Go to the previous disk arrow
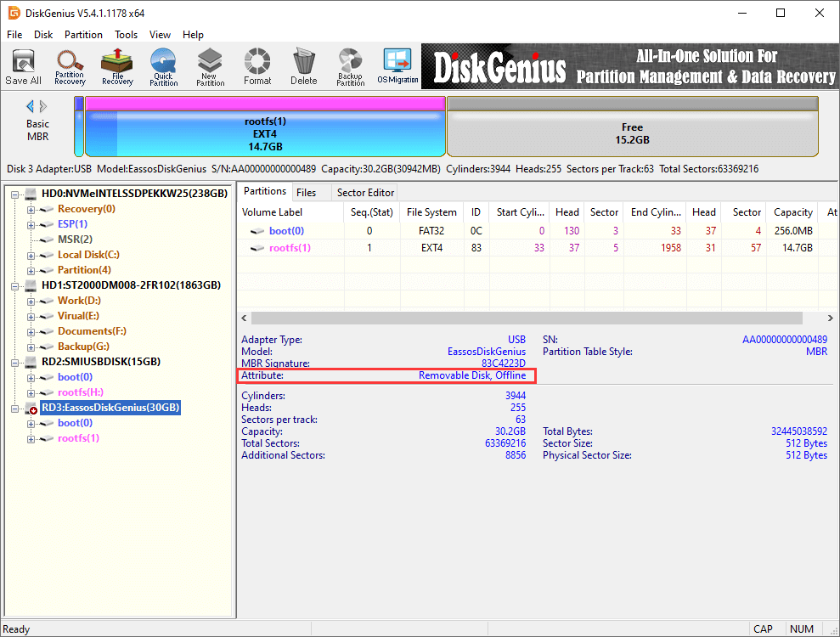 31,106
